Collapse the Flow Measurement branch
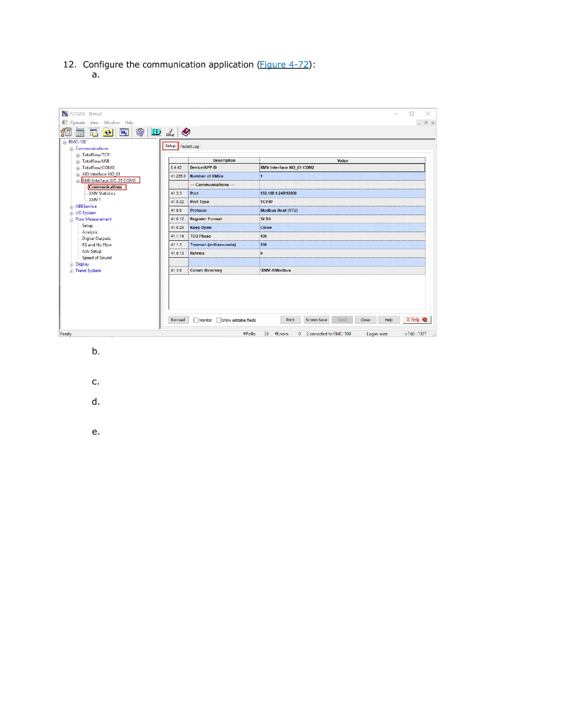This screenshot has height=728, width=563. pos(72,220)
